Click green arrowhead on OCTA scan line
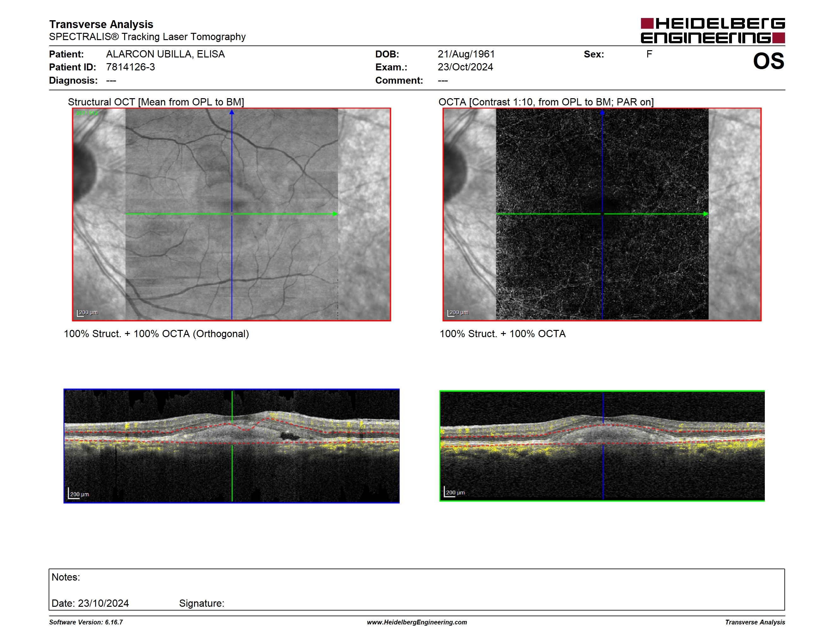This screenshot has height=644, width=834. click(x=706, y=214)
